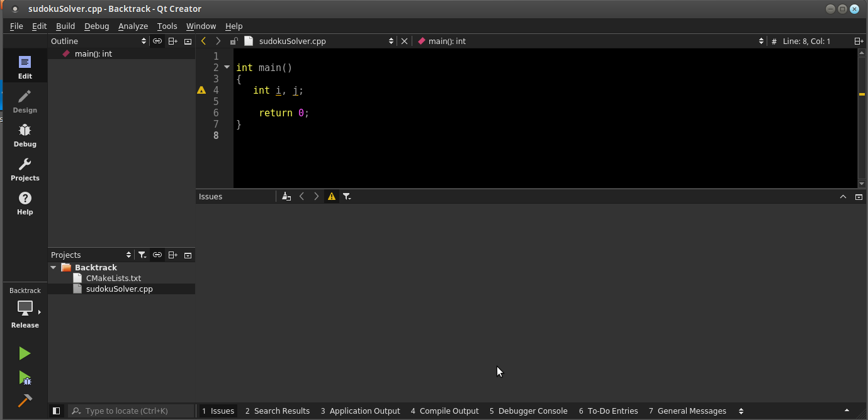Close the Issues output pane
The width and height of the screenshot is (868, 420).
(x=859, y=197)
